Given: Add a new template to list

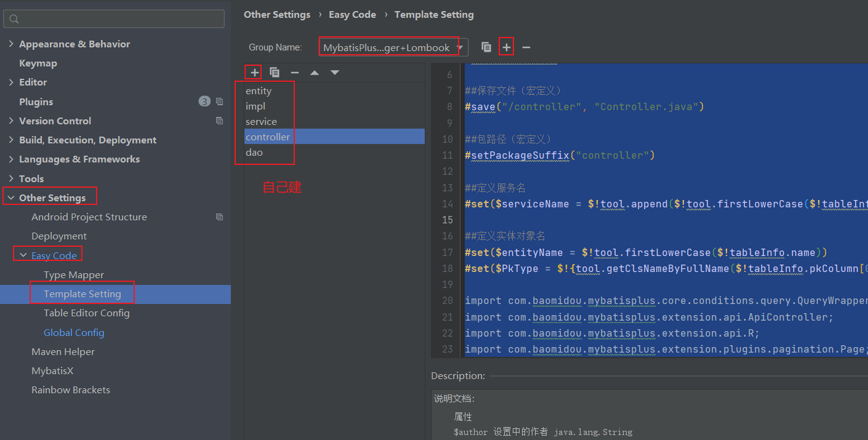Looking at the screenshot, I should [254, 73].
